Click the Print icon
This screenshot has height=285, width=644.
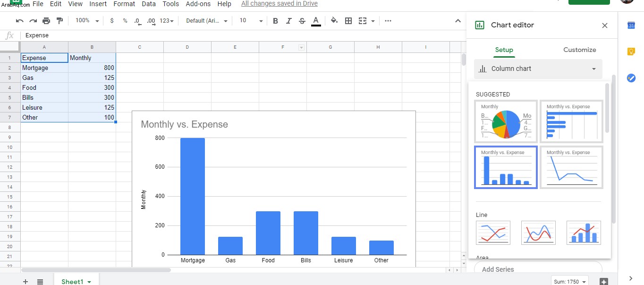[x=46, y=21]
